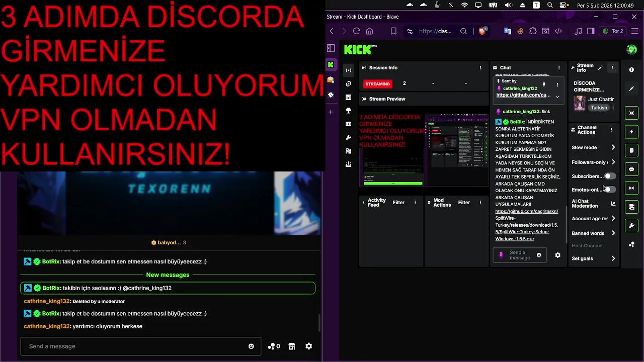
Task: Click the Brave address bar URL
Action: point(435,31)
